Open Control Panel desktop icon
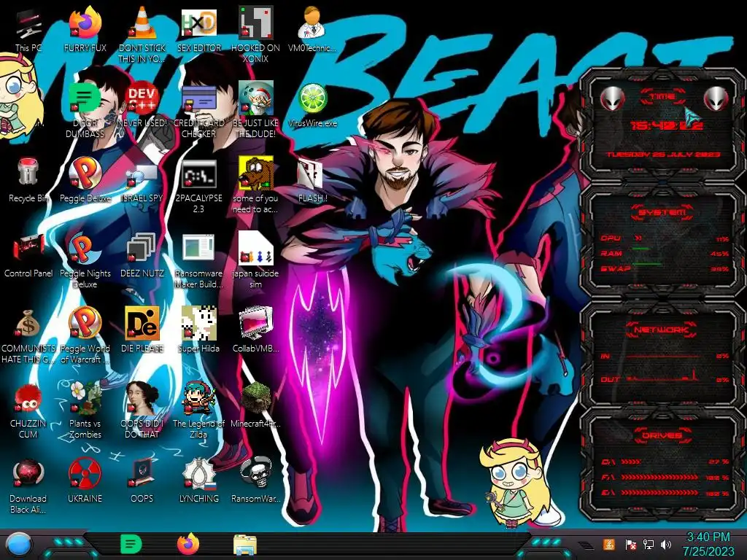 [28, 255]
